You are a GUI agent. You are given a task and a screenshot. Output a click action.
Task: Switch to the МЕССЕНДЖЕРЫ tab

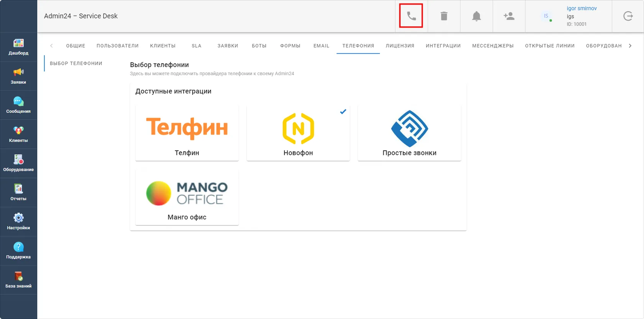tap(493, 46)
